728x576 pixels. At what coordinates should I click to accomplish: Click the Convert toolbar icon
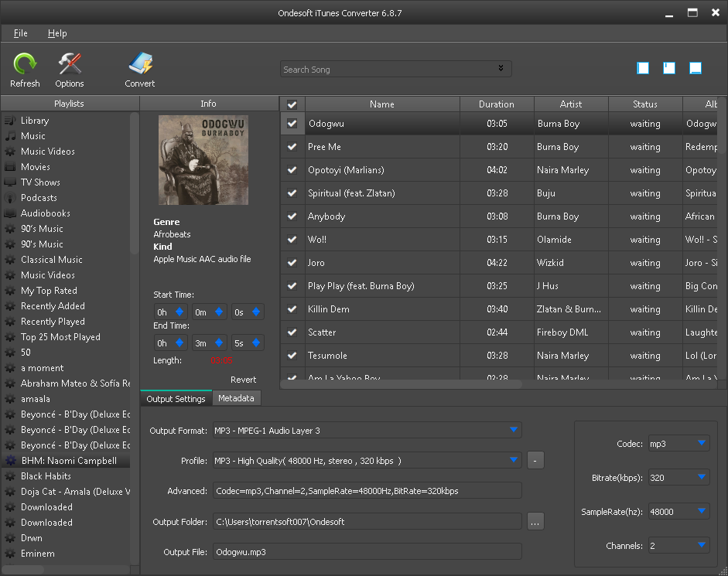tap(140, 65)
